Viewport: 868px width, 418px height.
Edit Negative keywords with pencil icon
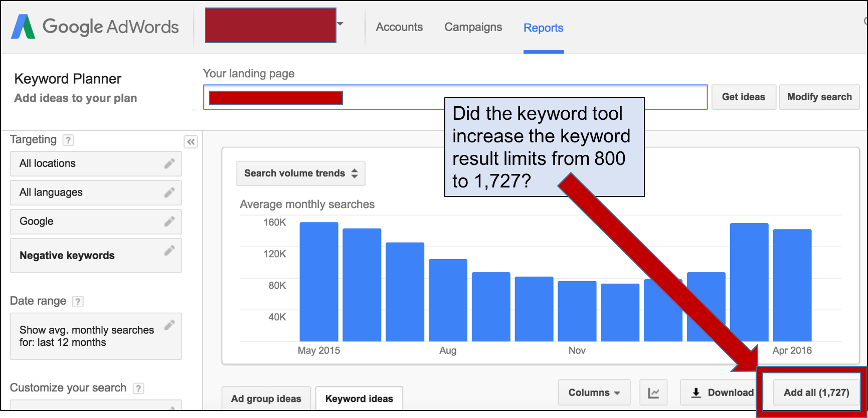[169, 250]
